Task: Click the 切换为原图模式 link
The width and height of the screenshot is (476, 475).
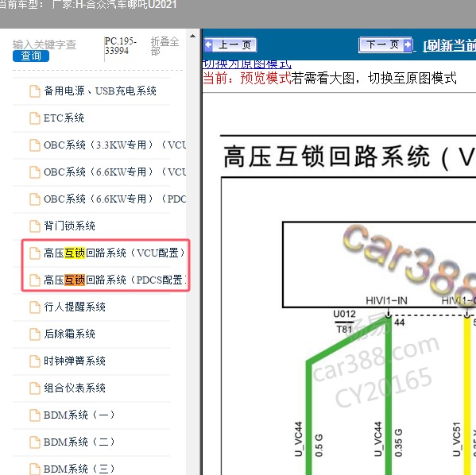Action: tap(247, 64)
